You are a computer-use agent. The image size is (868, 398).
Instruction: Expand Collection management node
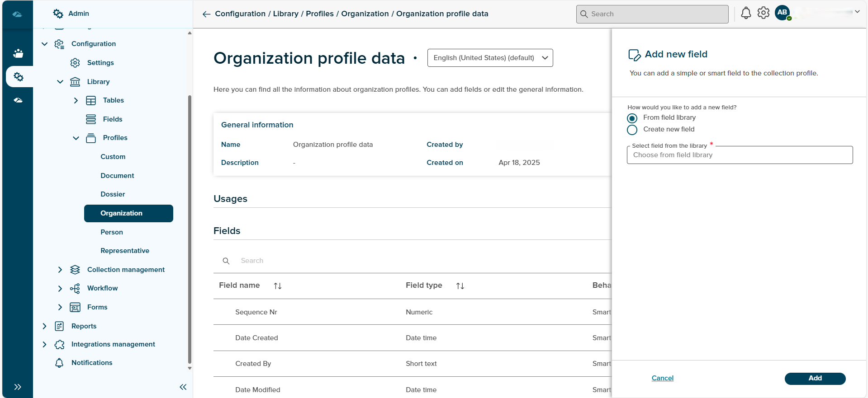60,270
